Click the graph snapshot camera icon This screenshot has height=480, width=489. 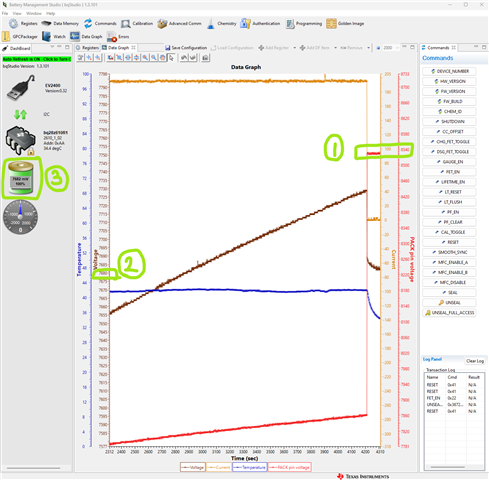tap(205, 58)
